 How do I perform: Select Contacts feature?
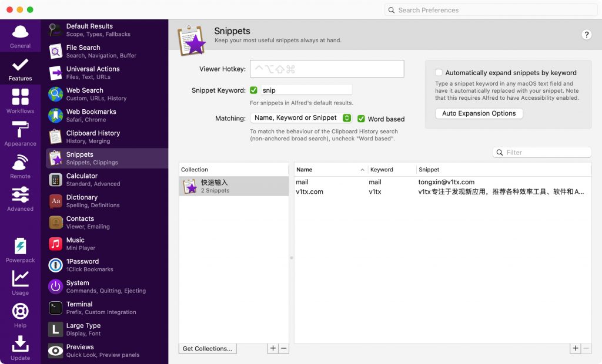pos(107,223)
